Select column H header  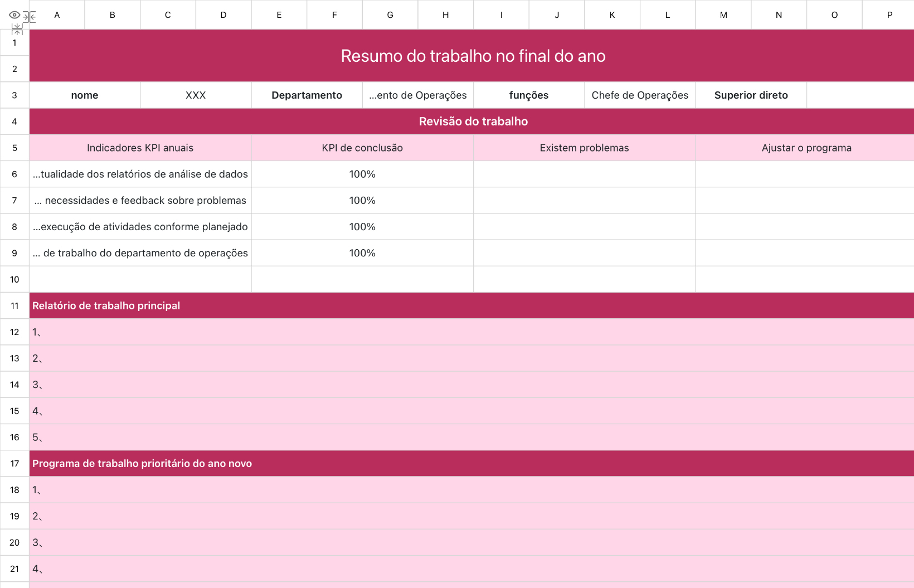pyautogui.click(x=446, y=15)
